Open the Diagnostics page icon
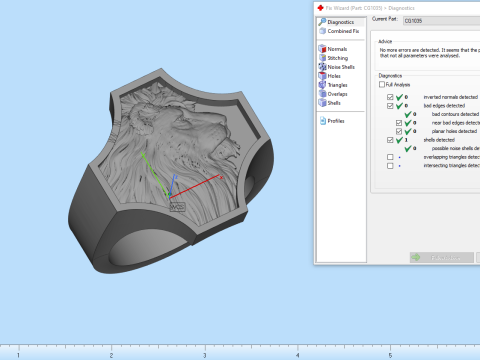The image size is (480, 360). pos(322,22)
